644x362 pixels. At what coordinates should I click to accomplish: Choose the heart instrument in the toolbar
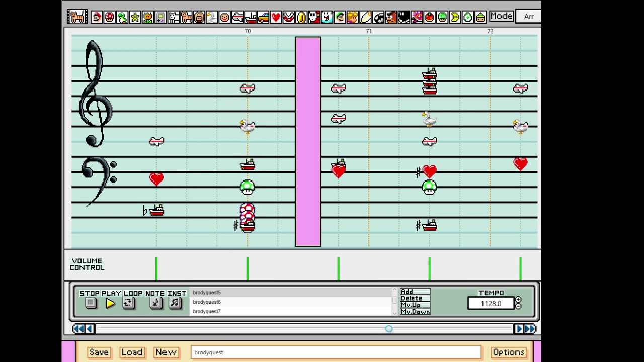(276, 17)
